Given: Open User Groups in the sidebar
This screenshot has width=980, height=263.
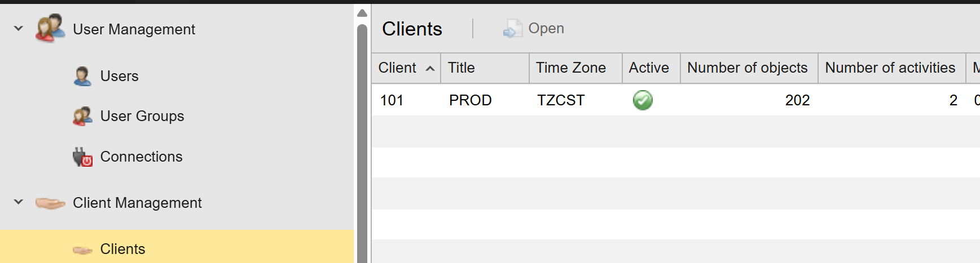Looking at the screenshot, I should (142, 116).
